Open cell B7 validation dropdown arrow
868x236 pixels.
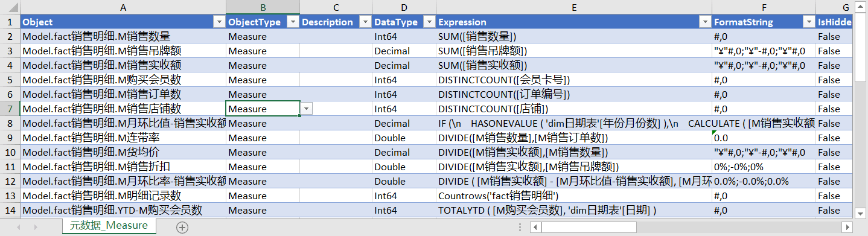coord(307,109)
